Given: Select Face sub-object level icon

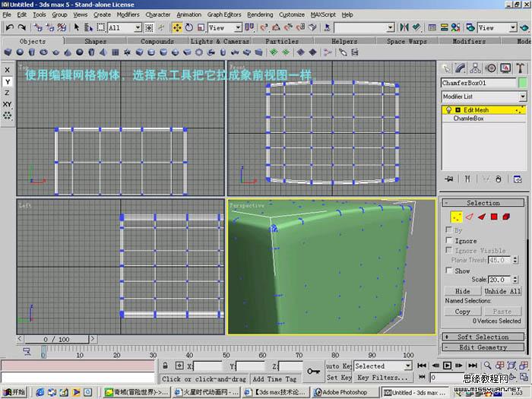Looking at the screenshot, I should 481,217.
